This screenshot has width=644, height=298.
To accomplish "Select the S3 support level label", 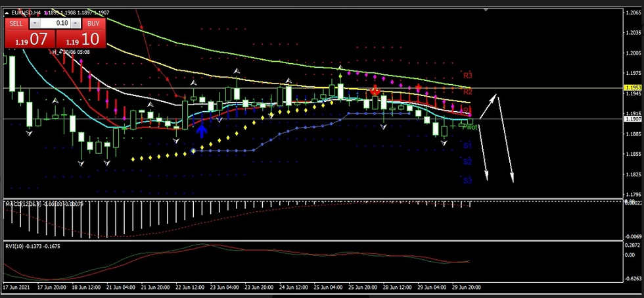I will tap(467, 180).
